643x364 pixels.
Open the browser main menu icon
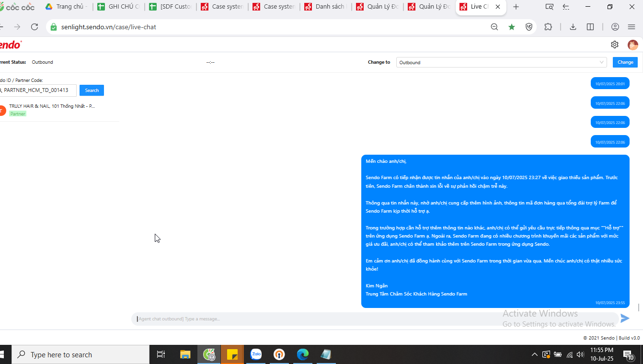pyautogui.click(x=632, y=27)
